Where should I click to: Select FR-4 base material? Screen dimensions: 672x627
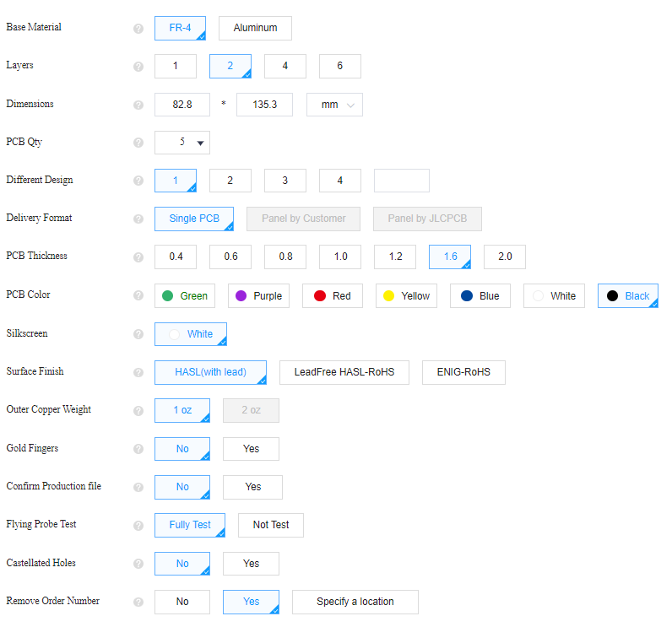click(180, 28)
